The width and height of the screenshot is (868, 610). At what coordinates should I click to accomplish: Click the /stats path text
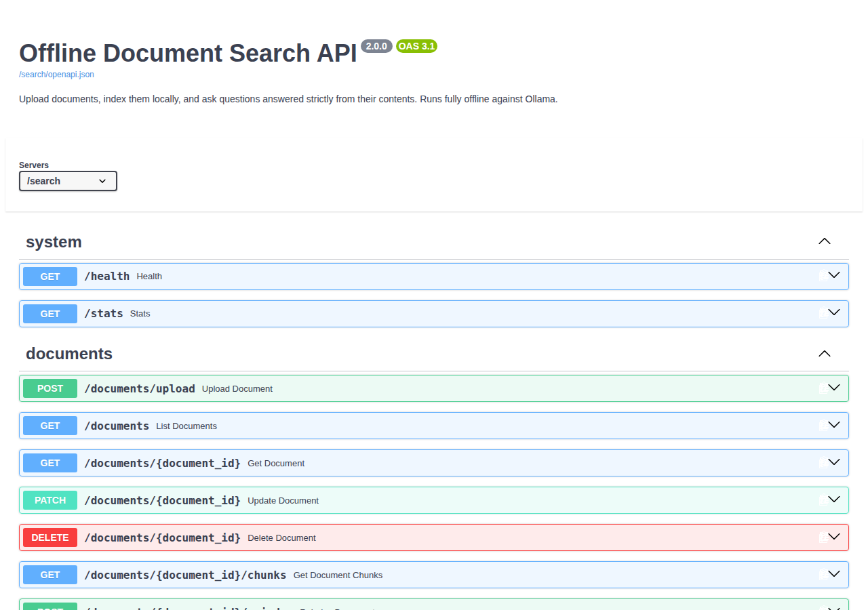[x=104, y=313]
